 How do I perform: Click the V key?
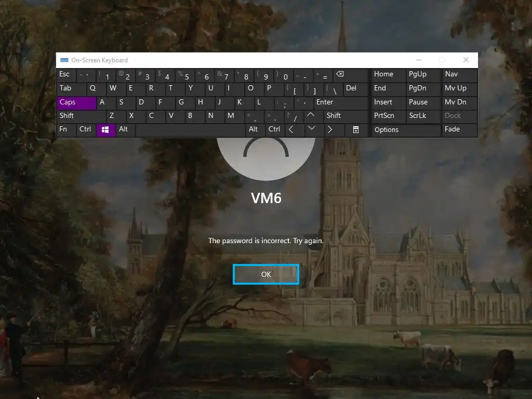point(175,116)
